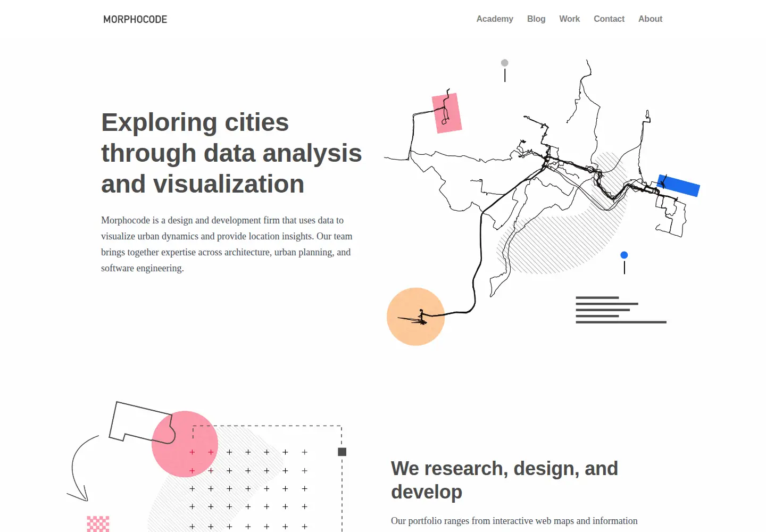Click the pink rectangle on the map illustration

[x=446, y=113]
